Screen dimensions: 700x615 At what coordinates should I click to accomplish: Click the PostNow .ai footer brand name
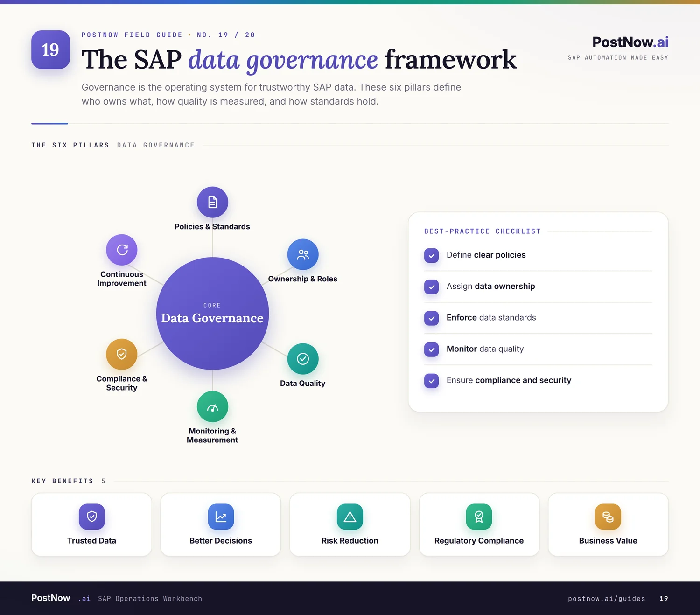[x=61, y=598]
